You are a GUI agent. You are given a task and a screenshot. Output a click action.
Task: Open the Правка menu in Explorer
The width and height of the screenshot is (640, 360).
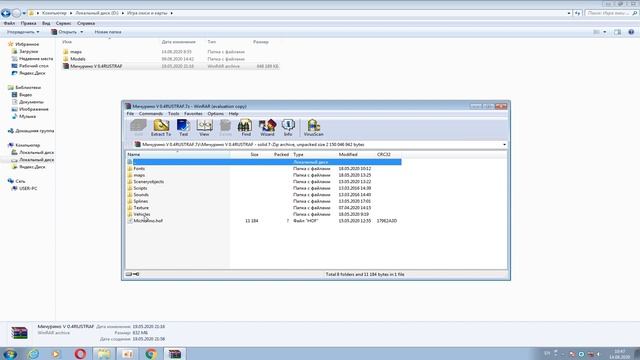(28, 24)
